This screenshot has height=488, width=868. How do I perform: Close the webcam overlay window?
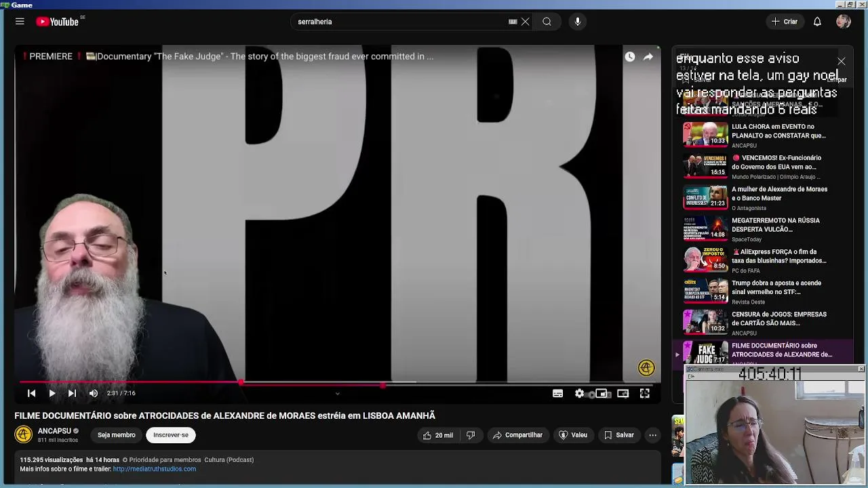point(861,369)
